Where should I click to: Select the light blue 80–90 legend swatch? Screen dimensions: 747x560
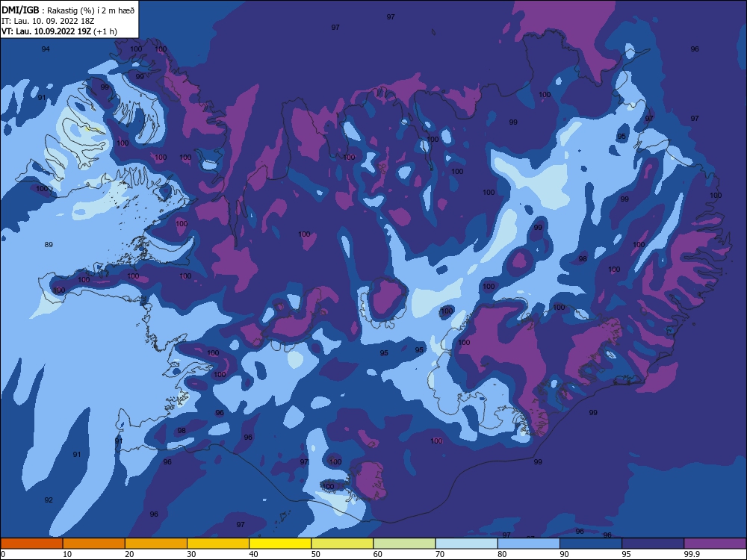click(529, 544)
